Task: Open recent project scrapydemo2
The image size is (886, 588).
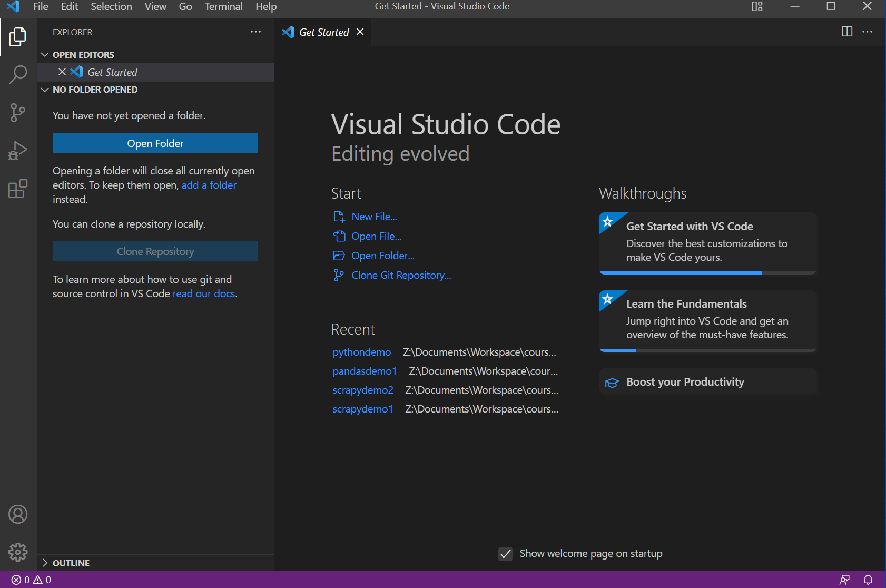Action: pyautogui.click(x=363, y=390)
